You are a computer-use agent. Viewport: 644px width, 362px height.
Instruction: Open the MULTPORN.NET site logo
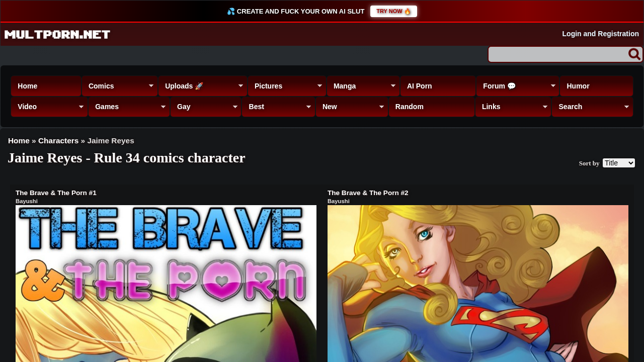pos(57,34)
